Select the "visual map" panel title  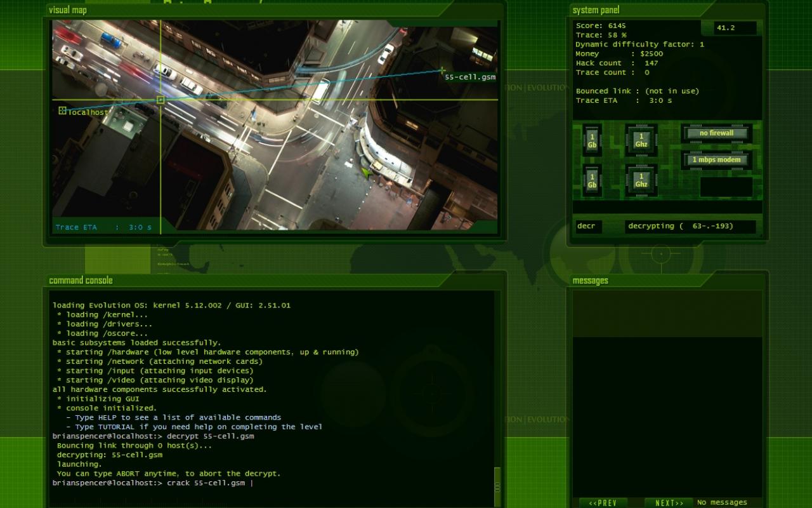point(68,10)
